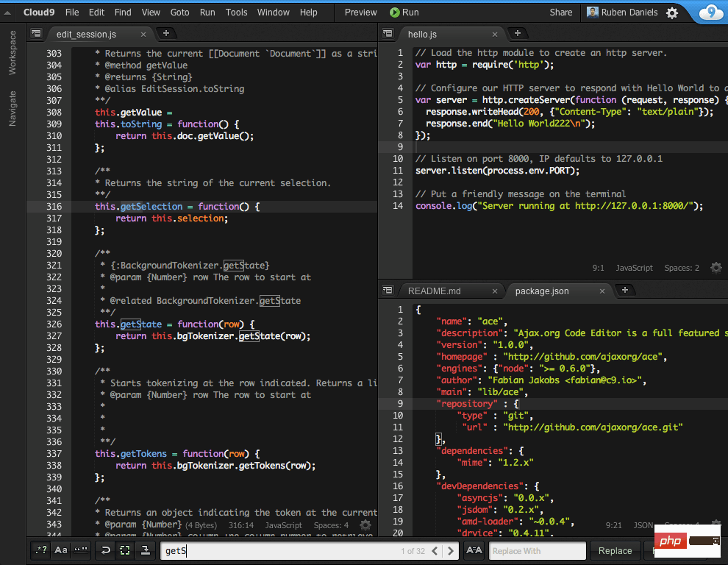Click the Cloud9 cloud logo icon
The width and height of the screenshot is (728, 565).
click(x=711, y=12)
